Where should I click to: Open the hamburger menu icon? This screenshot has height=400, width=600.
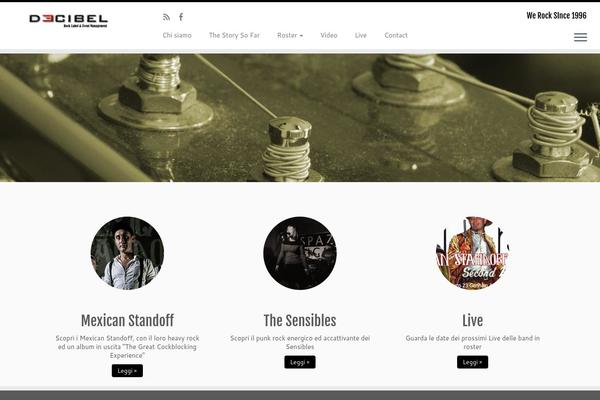580,37
